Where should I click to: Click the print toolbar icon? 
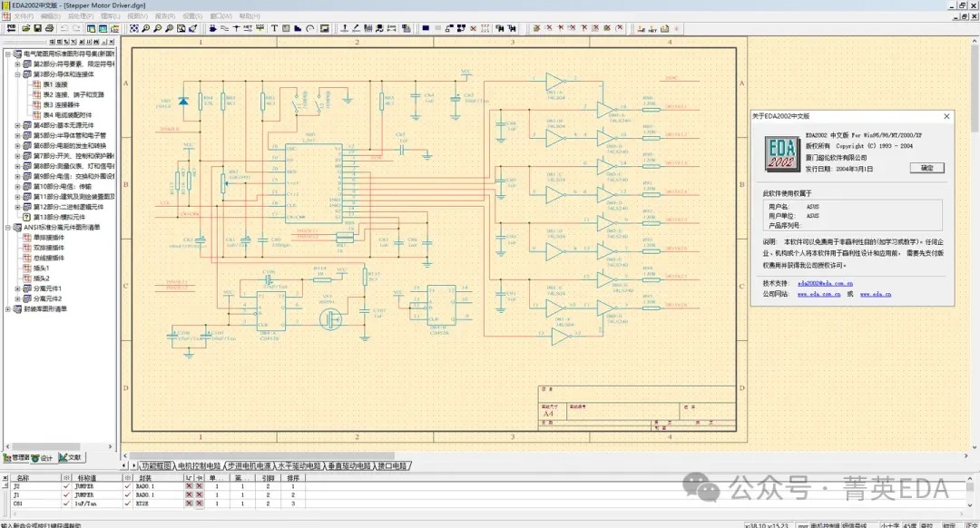[49, 28]
